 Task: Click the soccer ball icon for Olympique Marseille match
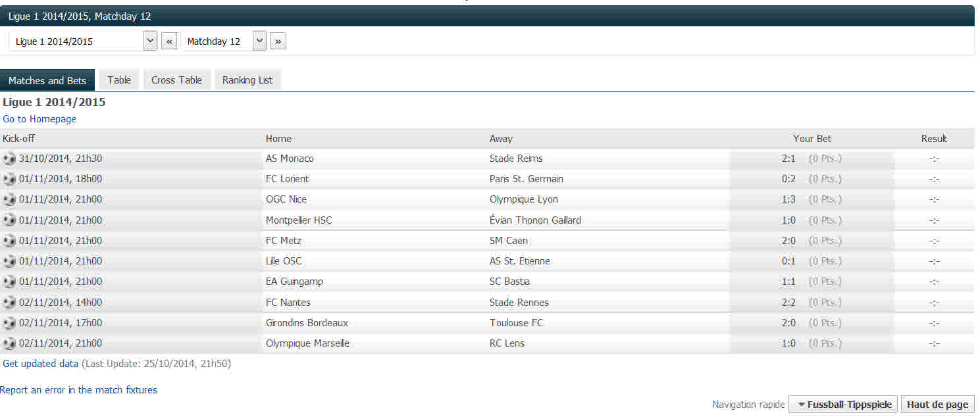point(9,343)
